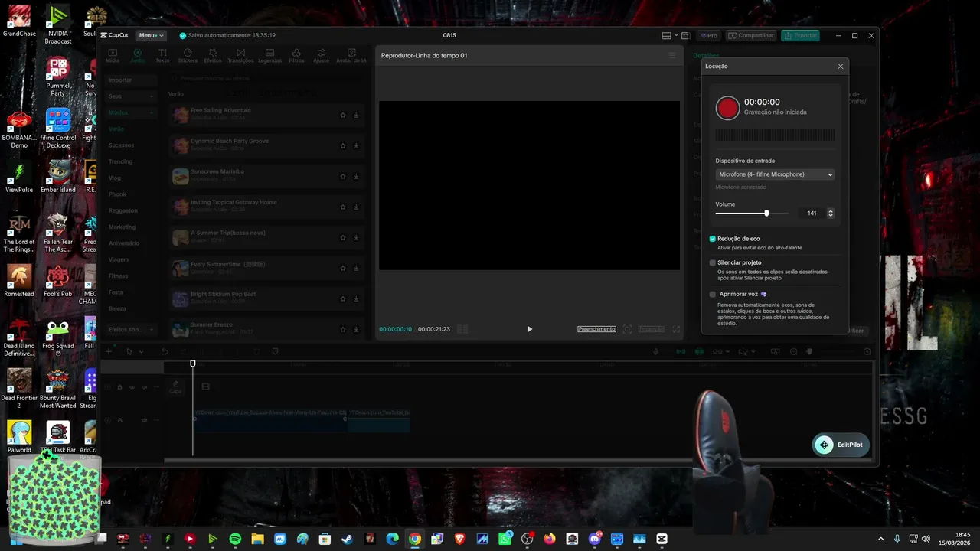This screenshot has height=551, width=980.
Task: Switch to the Mídia tab
Action: pyautogui.click(x=112, y=56)
